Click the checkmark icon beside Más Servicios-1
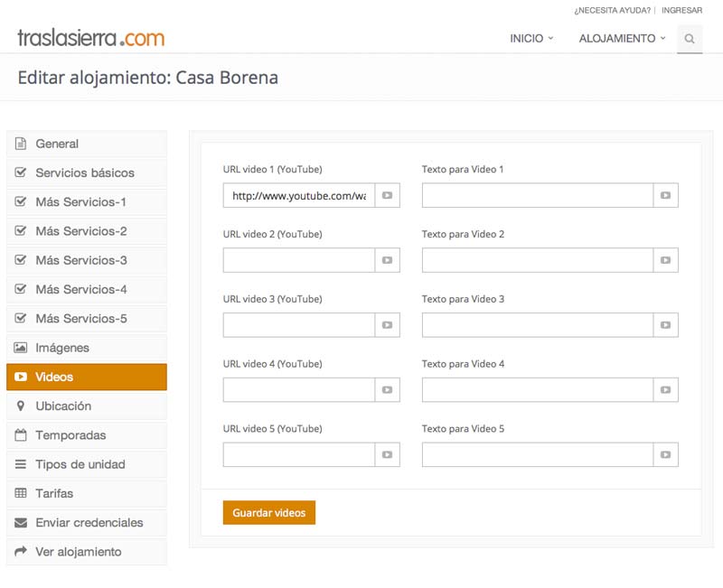Viewport: 723px width, 588px height. 20,201
